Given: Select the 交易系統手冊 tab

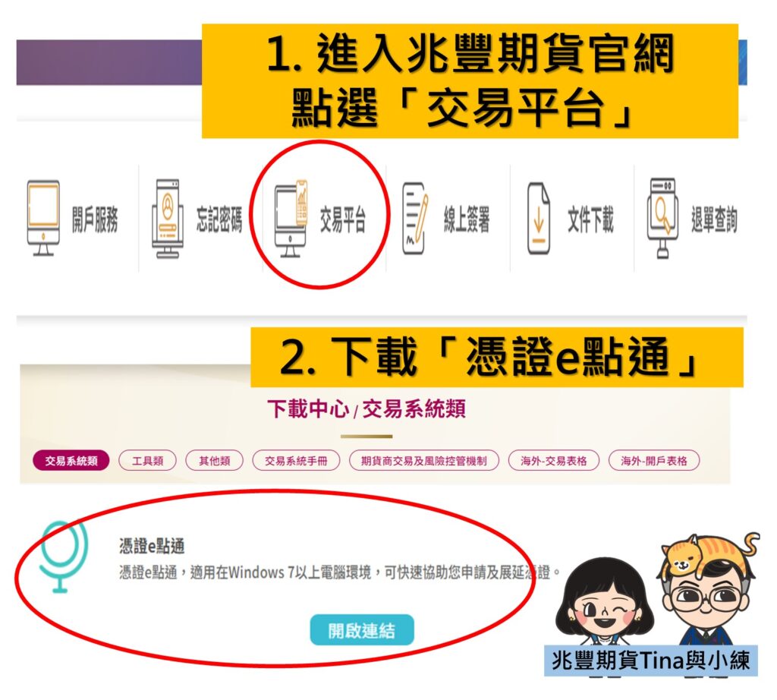Looking at the screenshot, I should click(x=296, y=461).
